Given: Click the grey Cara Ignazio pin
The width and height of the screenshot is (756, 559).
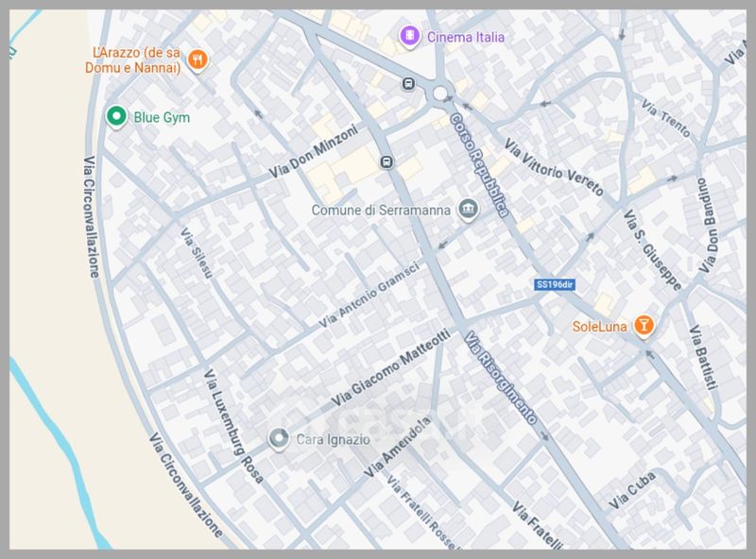Looking at the screenshot, I should click(279, 438).
